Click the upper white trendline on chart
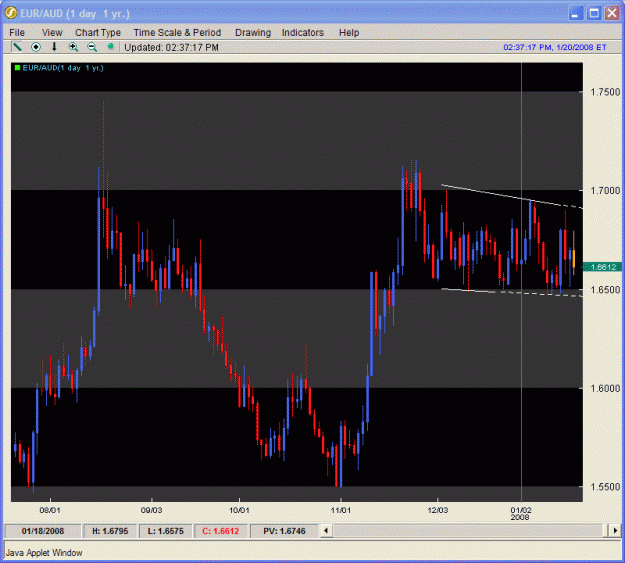This screenshot has width=625, height=563. click(512, 197)
